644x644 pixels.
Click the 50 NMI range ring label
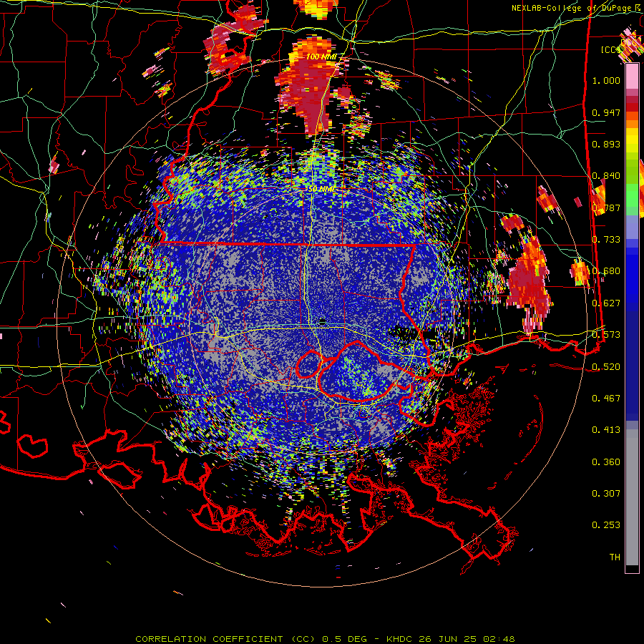tap(321, 189)
